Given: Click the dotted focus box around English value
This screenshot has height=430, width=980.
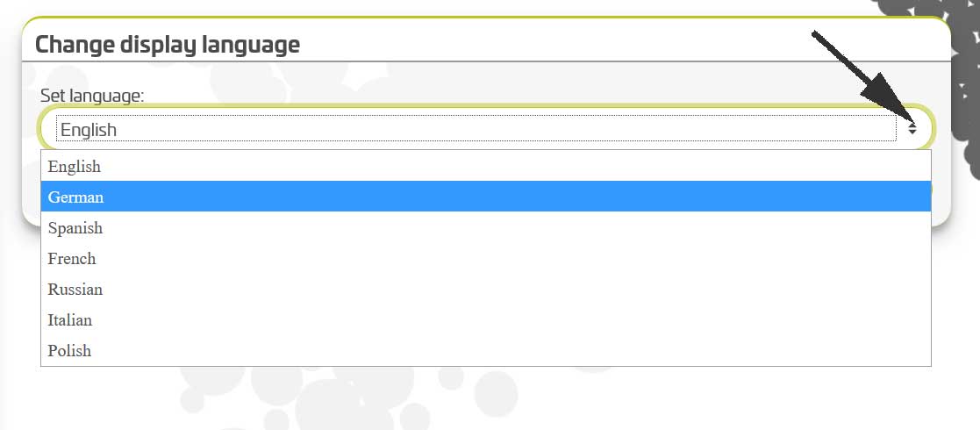Looking at the screenshot, I should (476, 129).
